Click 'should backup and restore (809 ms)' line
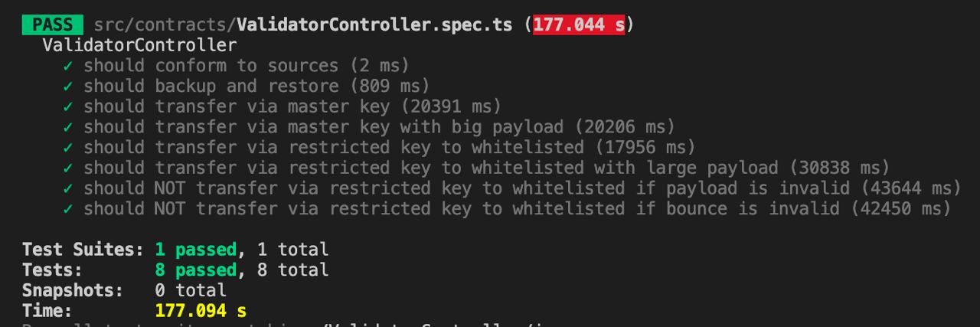This screenshot has height=327, width=980. [x=256, y=87]
